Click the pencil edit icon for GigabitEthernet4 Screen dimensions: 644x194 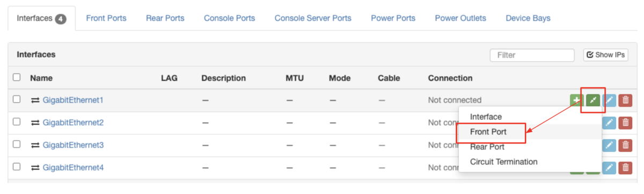(609, 168)
